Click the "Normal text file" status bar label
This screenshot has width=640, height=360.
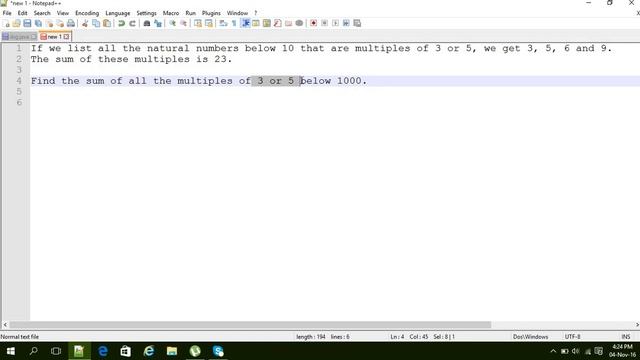click(x=20, y=337)
